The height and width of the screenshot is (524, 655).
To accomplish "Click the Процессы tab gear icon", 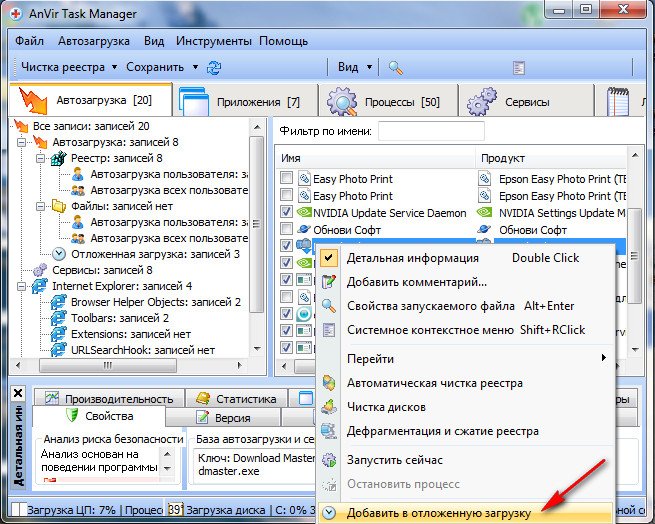I will (x=342, y=102).
